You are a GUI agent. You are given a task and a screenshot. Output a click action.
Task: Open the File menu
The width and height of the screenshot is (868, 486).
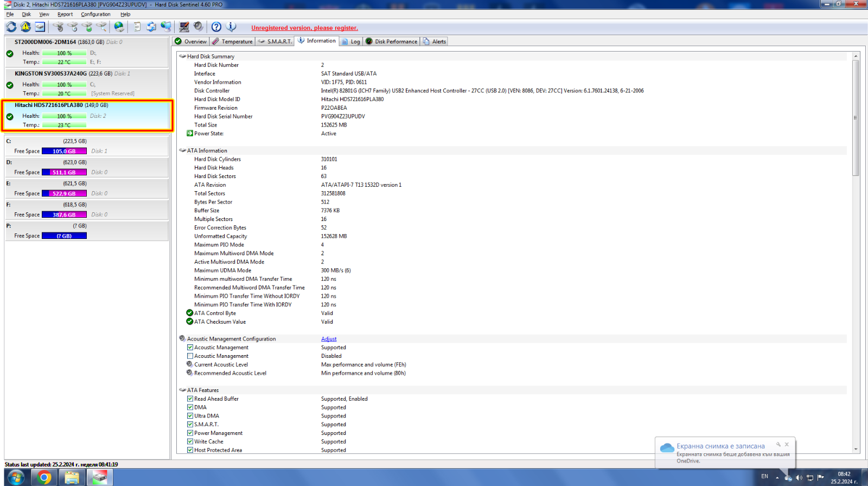pos(10,14)
